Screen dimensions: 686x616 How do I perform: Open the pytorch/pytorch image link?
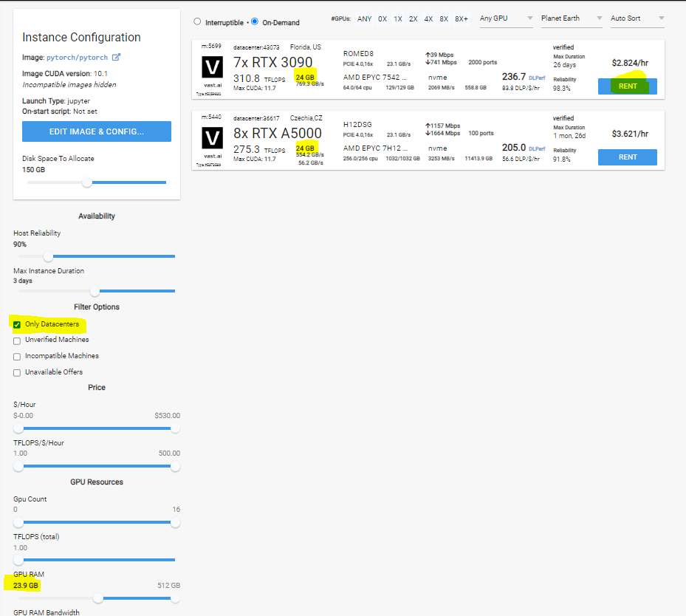click(x=77, y=58)
